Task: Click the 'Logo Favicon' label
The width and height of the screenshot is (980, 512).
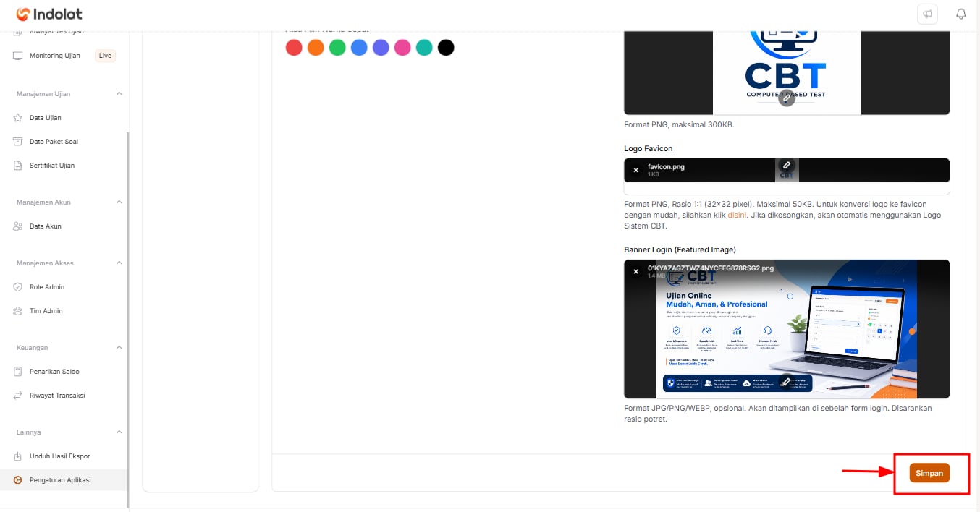Action: click(x=648, y=148)
